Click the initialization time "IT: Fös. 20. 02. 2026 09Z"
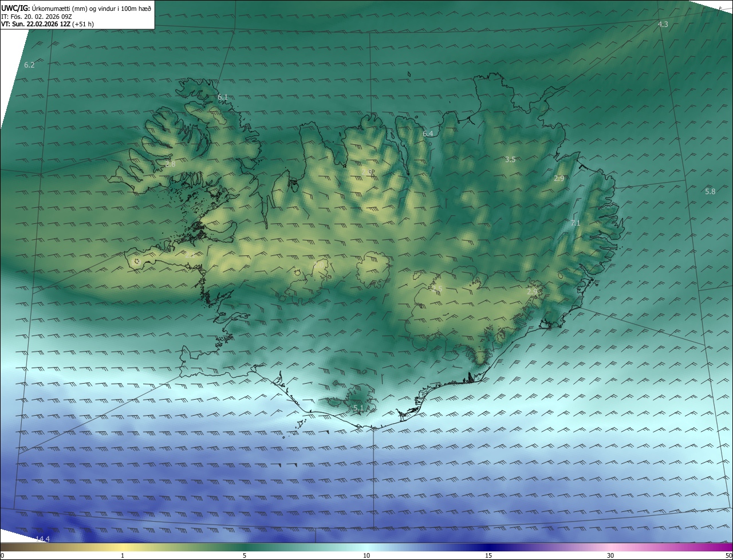Viewport: 733px width, 560px height. (36, 16)
